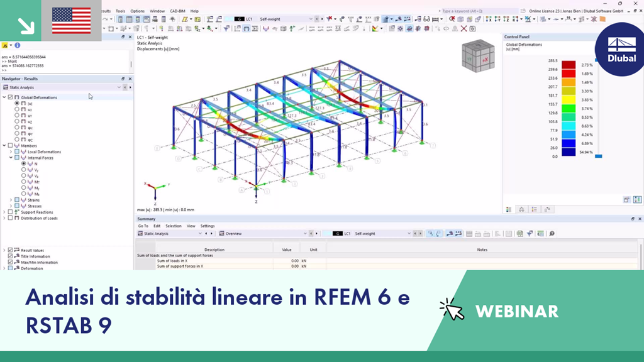Select the |u| deformation radio button
Screen dimensions: 644x362
[17, 104]
